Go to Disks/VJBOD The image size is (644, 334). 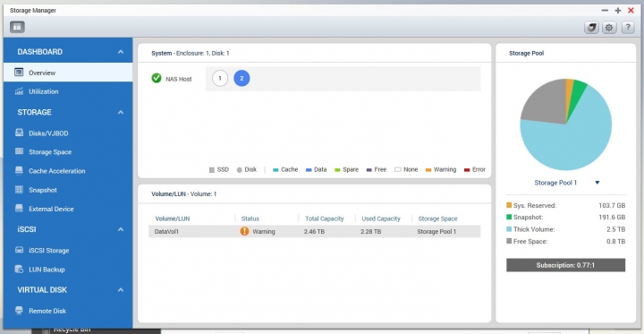(x=68, y=133)
